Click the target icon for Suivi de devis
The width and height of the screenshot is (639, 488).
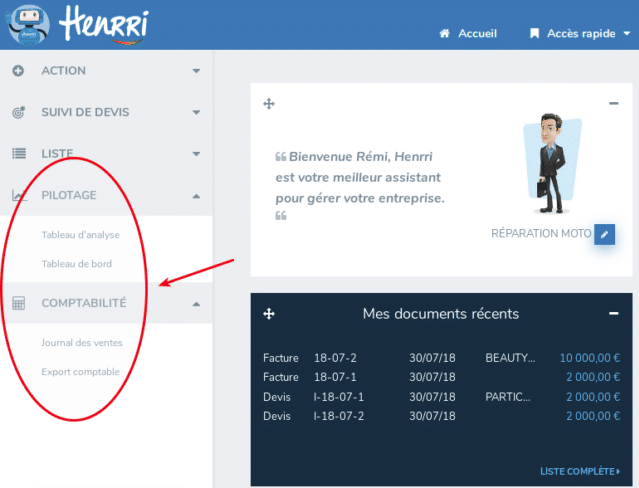18,112
